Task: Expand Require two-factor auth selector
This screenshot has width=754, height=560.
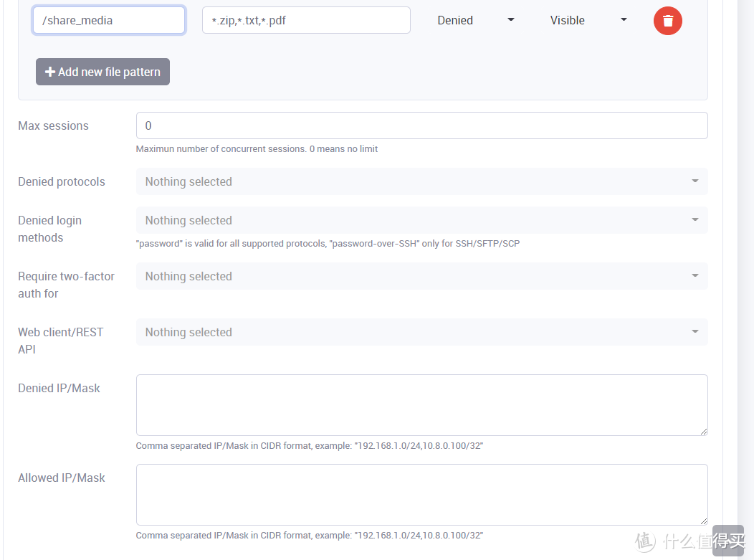Action: point(421,276)
